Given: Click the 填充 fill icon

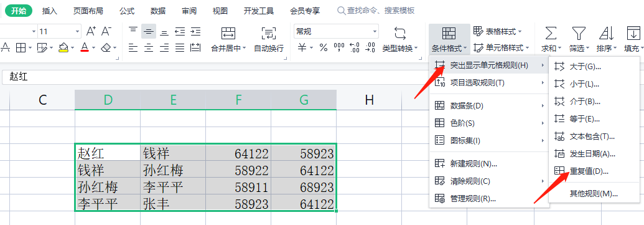Looking at the screenshot, I should click(x=633, y=33).
